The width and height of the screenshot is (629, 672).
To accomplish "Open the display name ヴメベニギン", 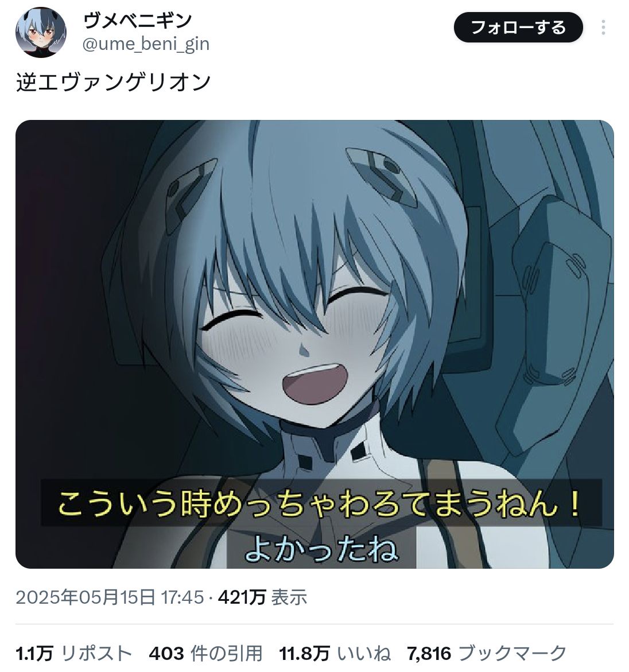I will click(137, 20).
